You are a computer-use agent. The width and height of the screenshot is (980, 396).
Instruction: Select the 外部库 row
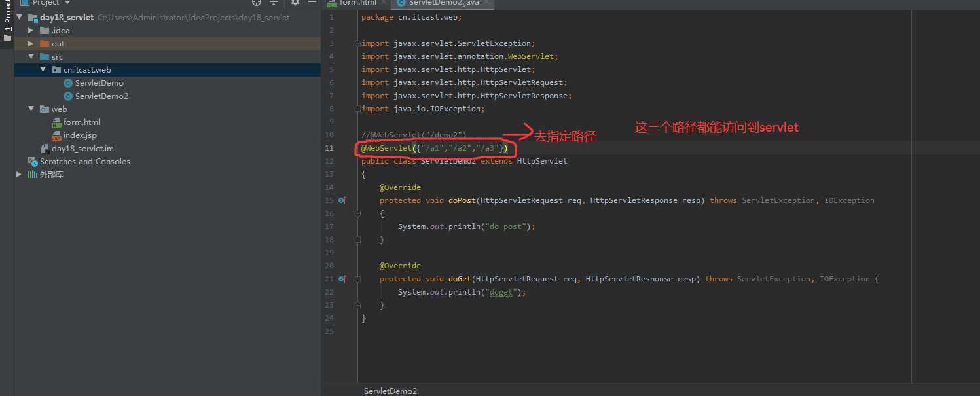tap(168, 175)
